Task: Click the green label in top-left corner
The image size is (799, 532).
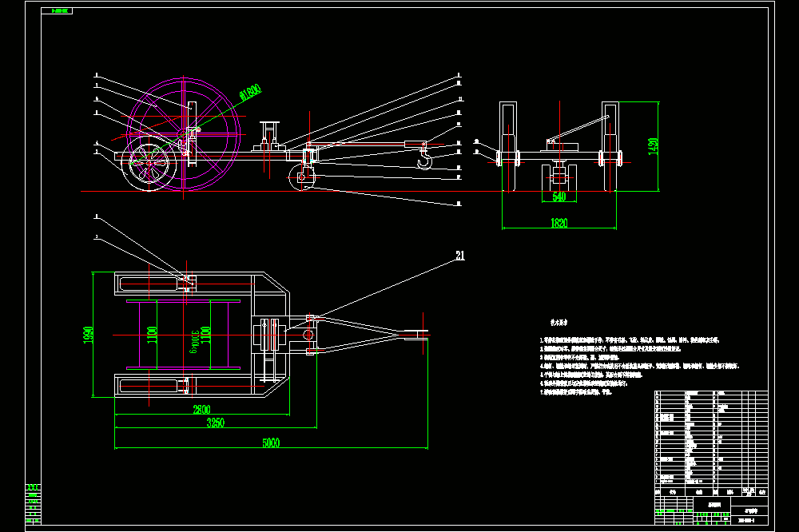Action: point(57,10)
